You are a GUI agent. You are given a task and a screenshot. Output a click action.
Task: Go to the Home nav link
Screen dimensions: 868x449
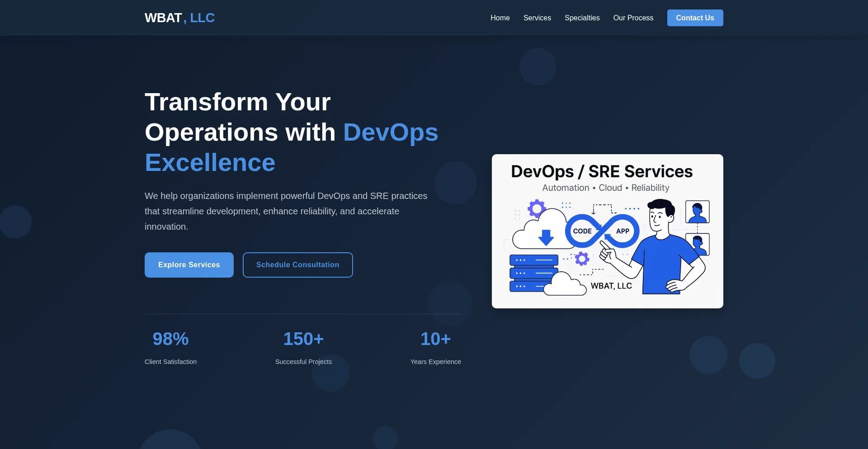500,18
